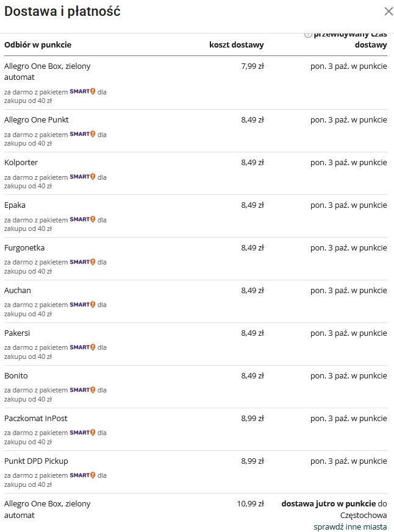Click the SMART badge under Paczkomat InPost

83,433
